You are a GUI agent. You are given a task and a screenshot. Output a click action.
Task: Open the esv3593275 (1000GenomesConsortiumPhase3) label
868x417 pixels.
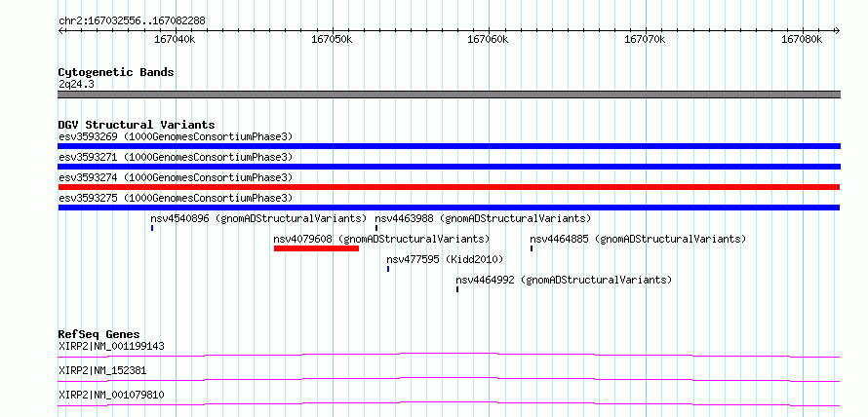pyautogui.click(x=176, y=198)
